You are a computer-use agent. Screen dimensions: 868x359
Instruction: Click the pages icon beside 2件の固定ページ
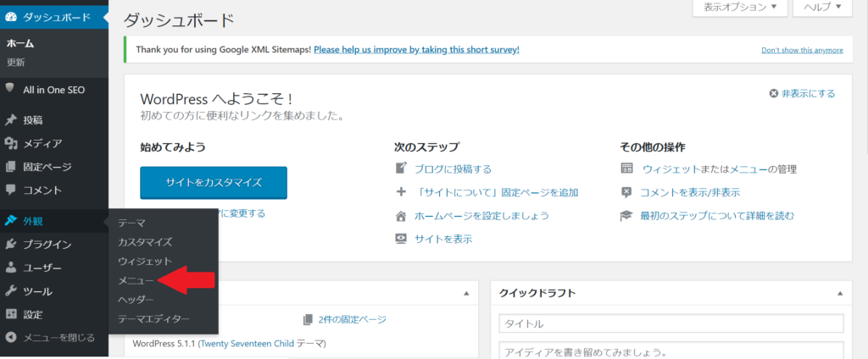(309, 319)
